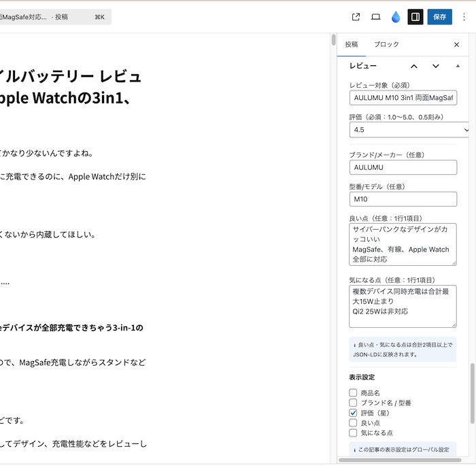Screen dimensions: 476x476
Task: Enable the 気になる点 display checkbox
Action: tap(353, 432)
